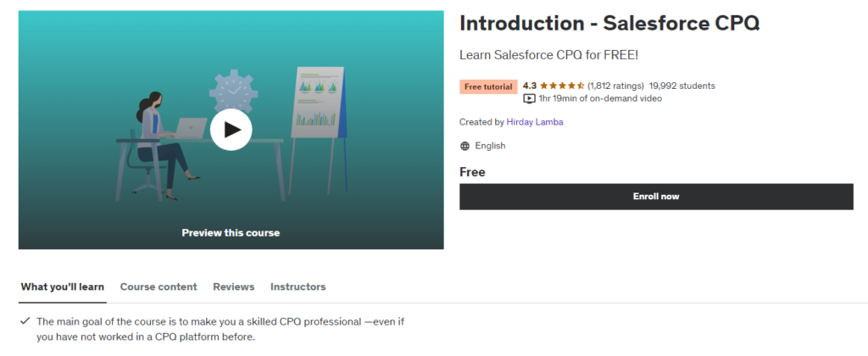The image size is (868, 356).
Task: Click the Free tutorial badge
Action: [488, 86]
